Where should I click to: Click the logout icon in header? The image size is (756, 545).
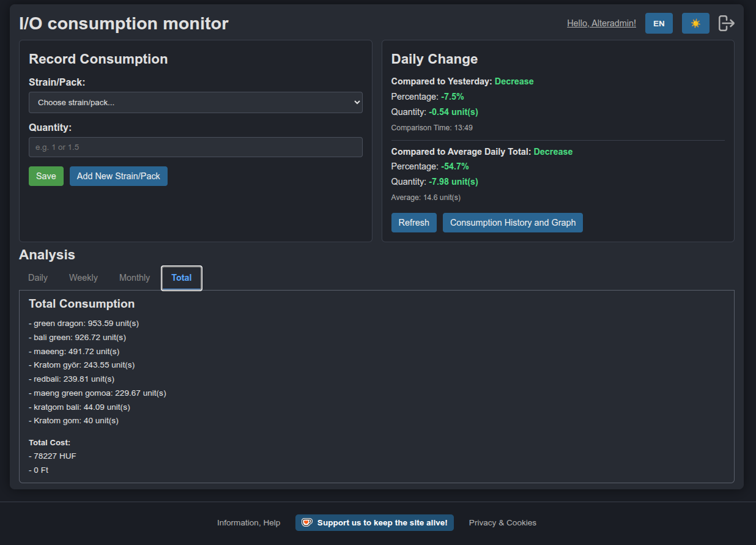[x=726, y=23]
